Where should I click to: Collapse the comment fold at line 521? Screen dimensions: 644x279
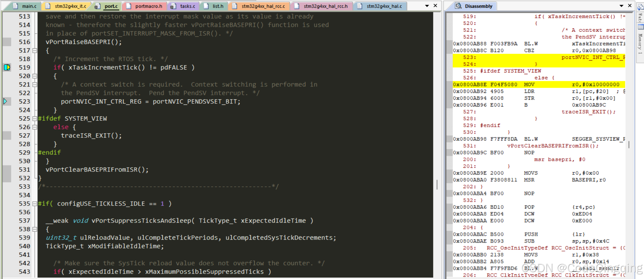35,84
